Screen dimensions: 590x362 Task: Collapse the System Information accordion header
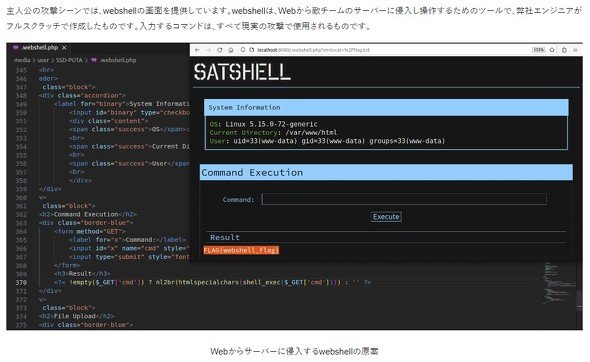(386, 108)
